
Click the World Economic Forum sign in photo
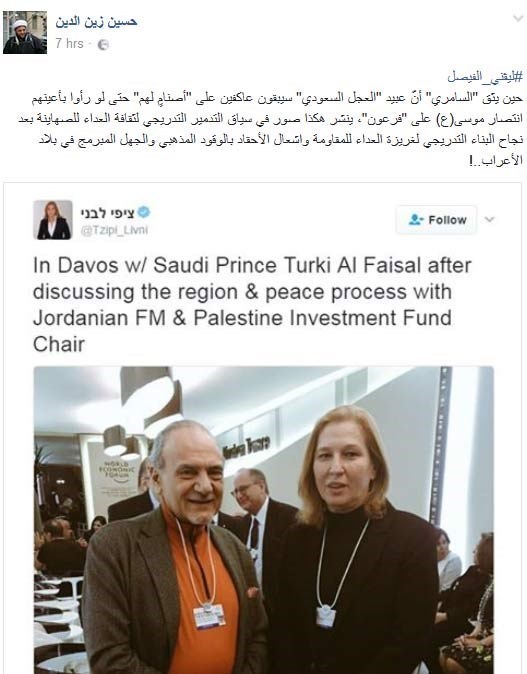coord(117,473)
